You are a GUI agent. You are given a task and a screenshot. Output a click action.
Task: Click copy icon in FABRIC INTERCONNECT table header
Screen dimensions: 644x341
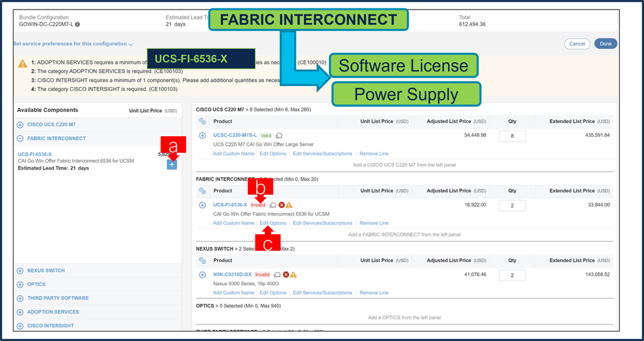tap(202, 191)
